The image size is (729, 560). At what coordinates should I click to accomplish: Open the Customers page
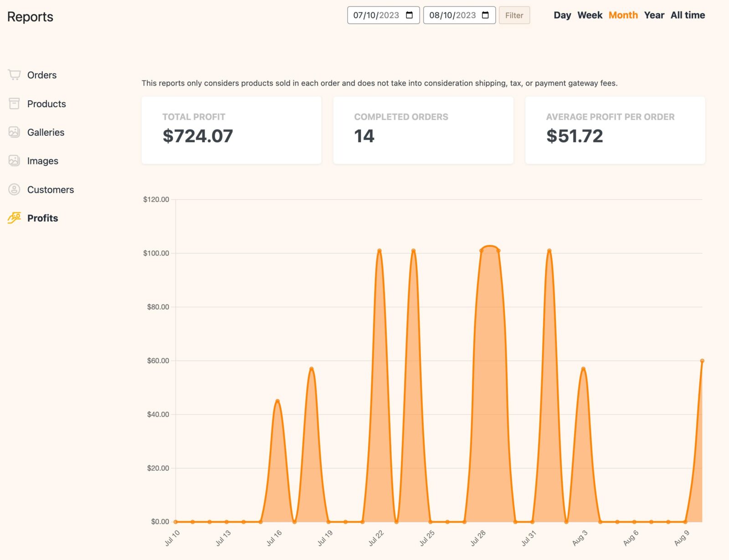51,190
